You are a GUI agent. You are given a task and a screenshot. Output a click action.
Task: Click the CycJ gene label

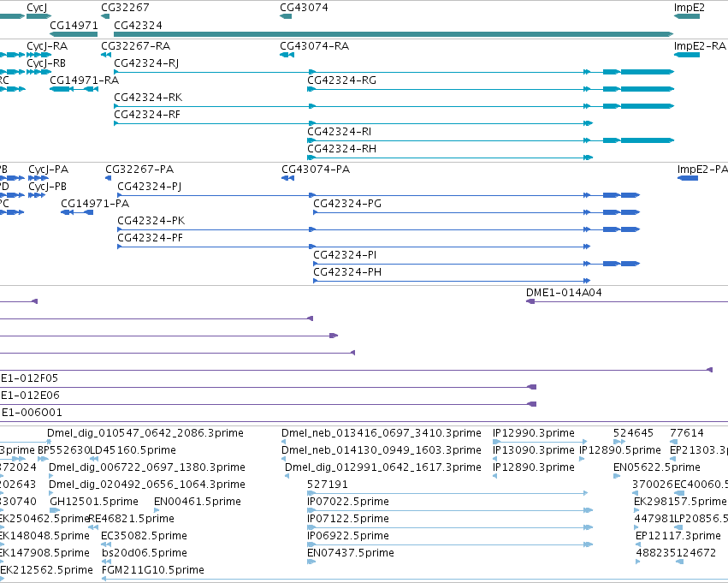(x=37, y=8)
